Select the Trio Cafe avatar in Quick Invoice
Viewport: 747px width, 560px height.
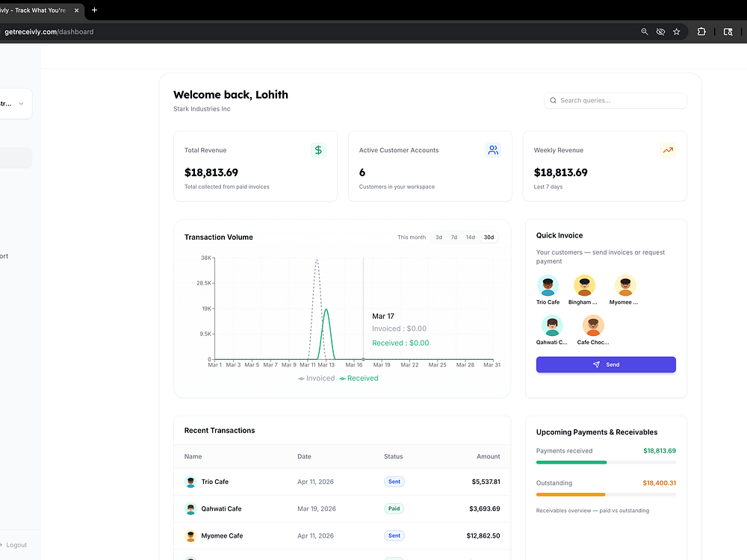click(548, 286)
